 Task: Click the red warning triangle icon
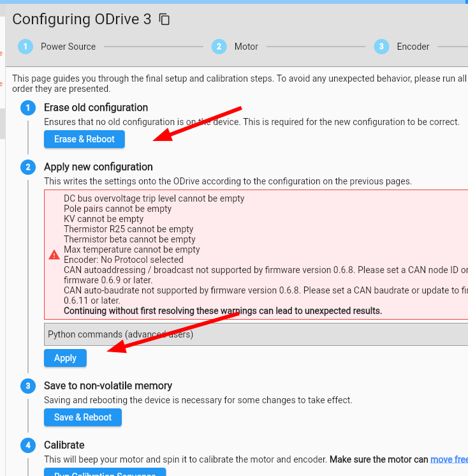54,255
